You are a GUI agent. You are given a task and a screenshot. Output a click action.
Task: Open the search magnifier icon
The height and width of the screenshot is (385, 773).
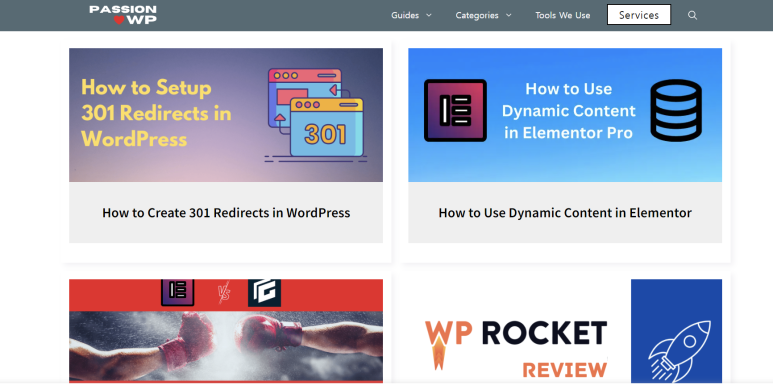(x=692, y=15)
